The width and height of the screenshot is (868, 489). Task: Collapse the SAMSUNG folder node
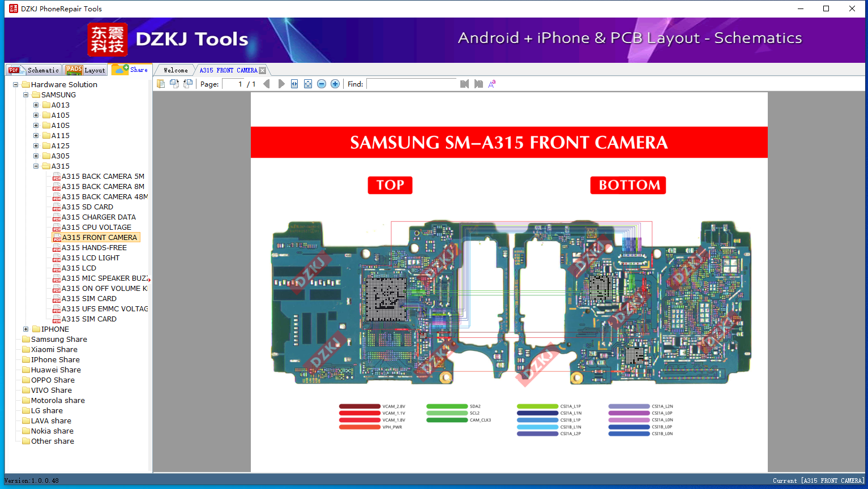coord(26,95)
